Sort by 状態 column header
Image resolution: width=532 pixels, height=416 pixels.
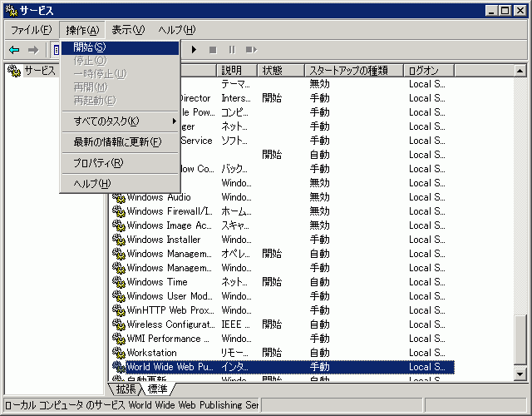[x=281, y=70]
